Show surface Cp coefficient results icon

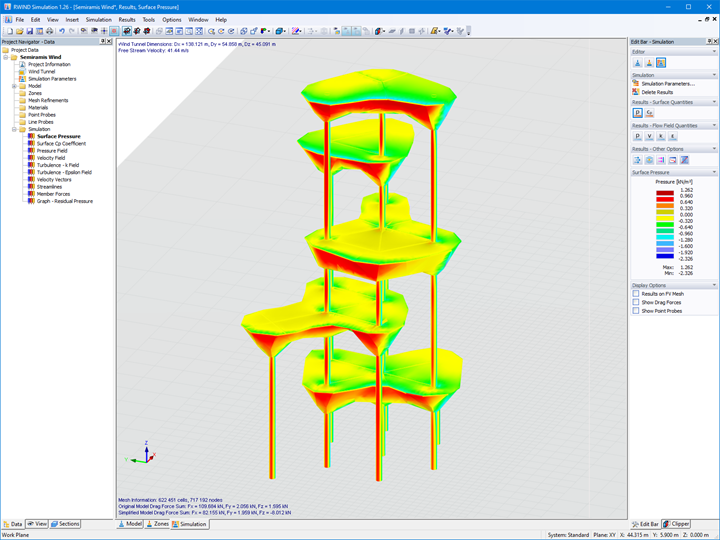649,113
